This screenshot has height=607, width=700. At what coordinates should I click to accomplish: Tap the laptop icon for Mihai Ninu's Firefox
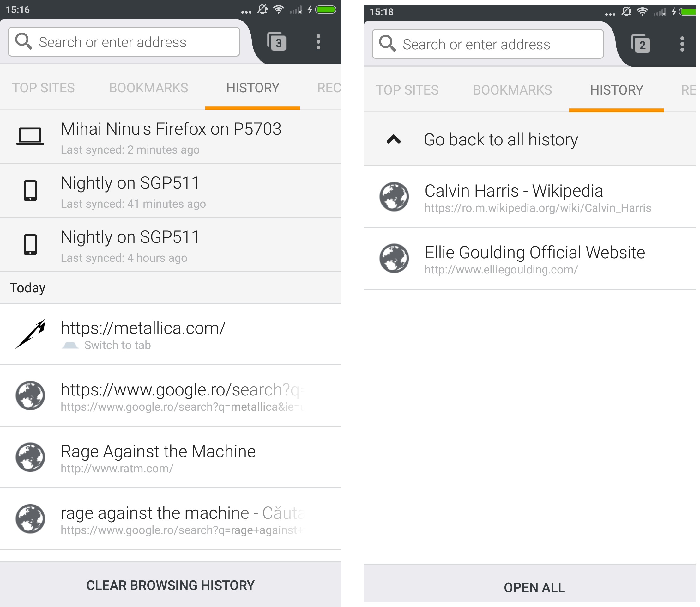(30, 137)
